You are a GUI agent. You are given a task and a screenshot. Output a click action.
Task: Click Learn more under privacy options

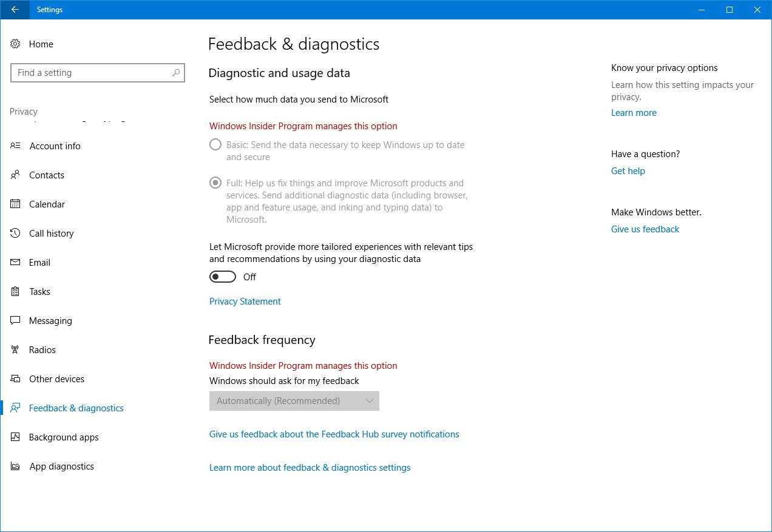click(634, 113)
